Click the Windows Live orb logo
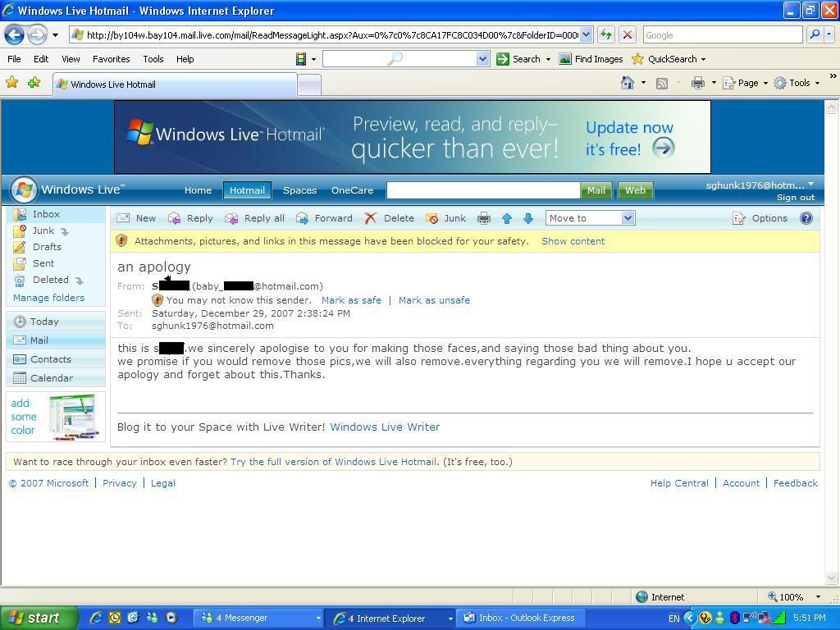The height and width of the screenshot is (630, 840). pos(24,189)
